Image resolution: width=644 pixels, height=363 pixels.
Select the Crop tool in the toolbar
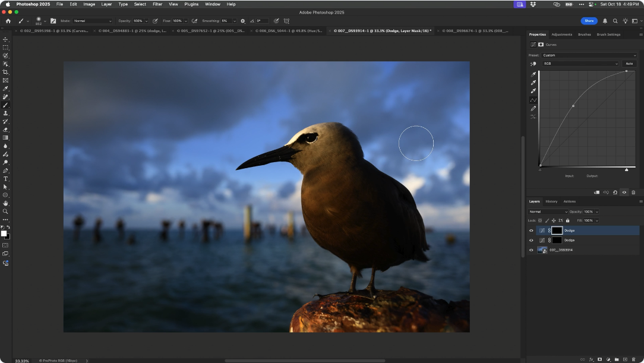5,72
